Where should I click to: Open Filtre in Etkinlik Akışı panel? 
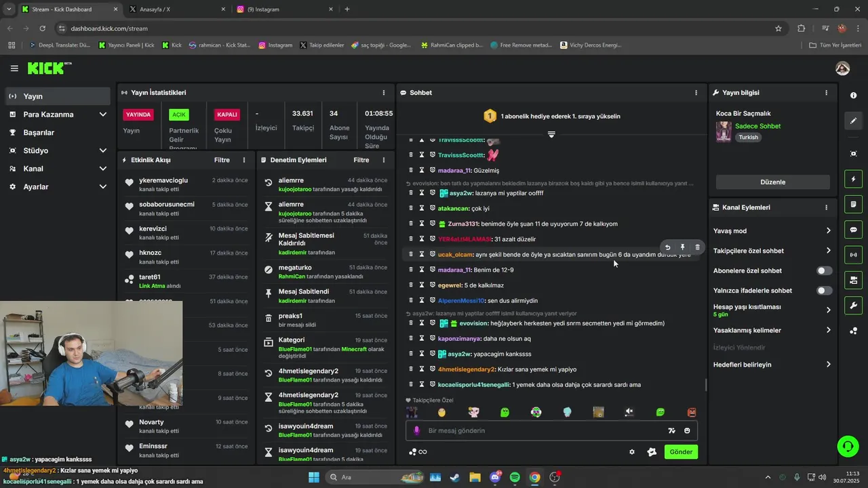pos(222,160)
